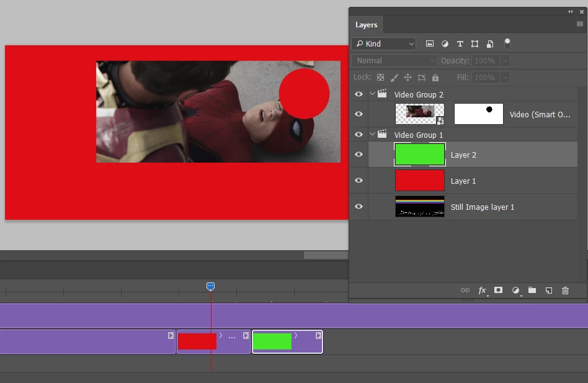This screenshot has width=588, height=383.
Task: Add a layer mask
Action: (499, 290)
